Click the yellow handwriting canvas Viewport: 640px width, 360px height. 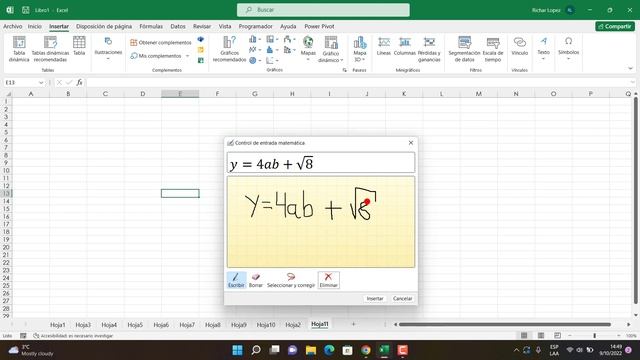(x=321, y=222)
